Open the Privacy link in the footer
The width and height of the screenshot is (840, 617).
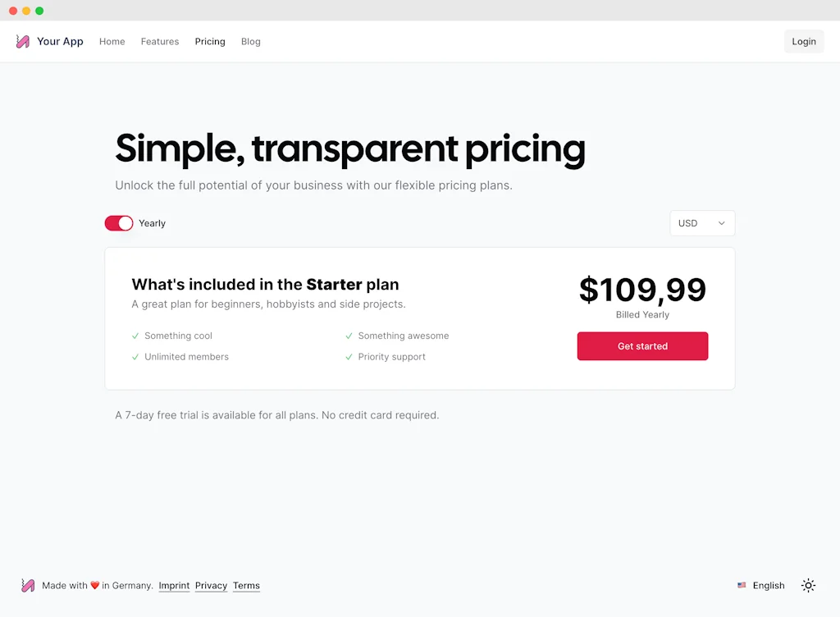point(211,585)
